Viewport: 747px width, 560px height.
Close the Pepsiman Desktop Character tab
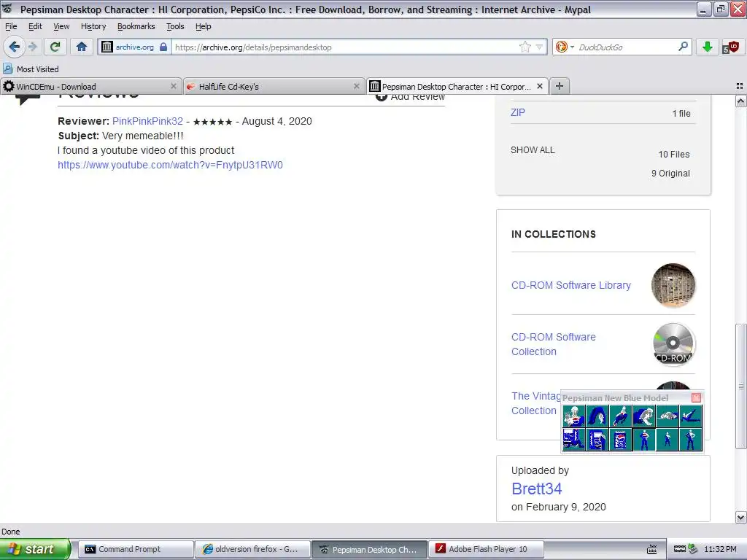tap(540, 86)
